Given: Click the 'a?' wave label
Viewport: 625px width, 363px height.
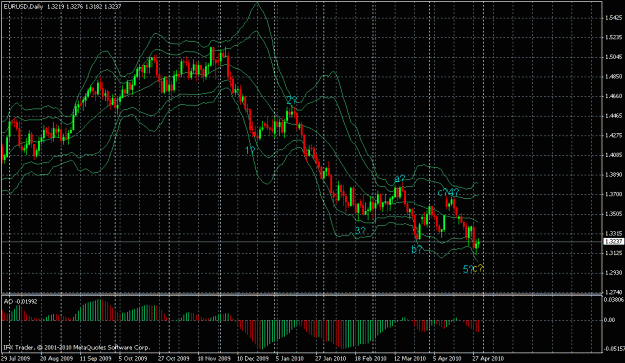Looking at the screenshot, I should point(400,179).
